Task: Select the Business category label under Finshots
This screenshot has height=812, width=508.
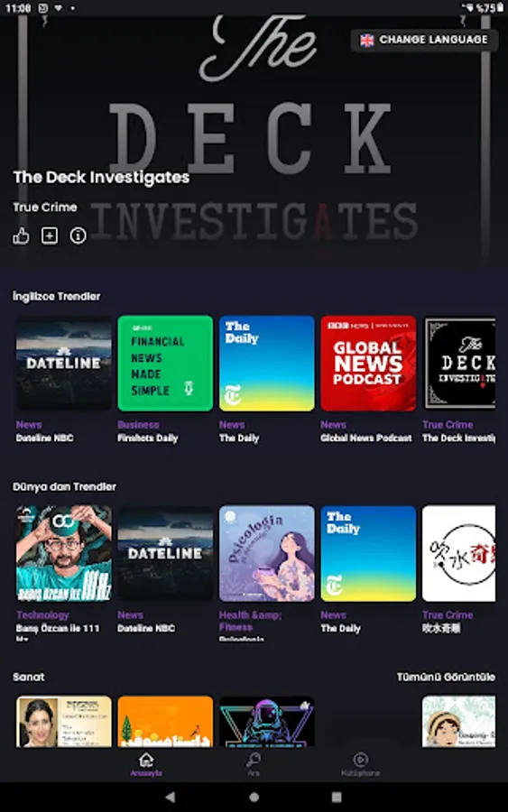Action: click(138, 425)
